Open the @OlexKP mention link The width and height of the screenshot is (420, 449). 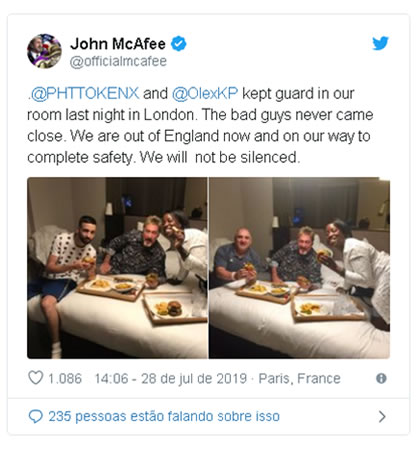tap(205, 93)
